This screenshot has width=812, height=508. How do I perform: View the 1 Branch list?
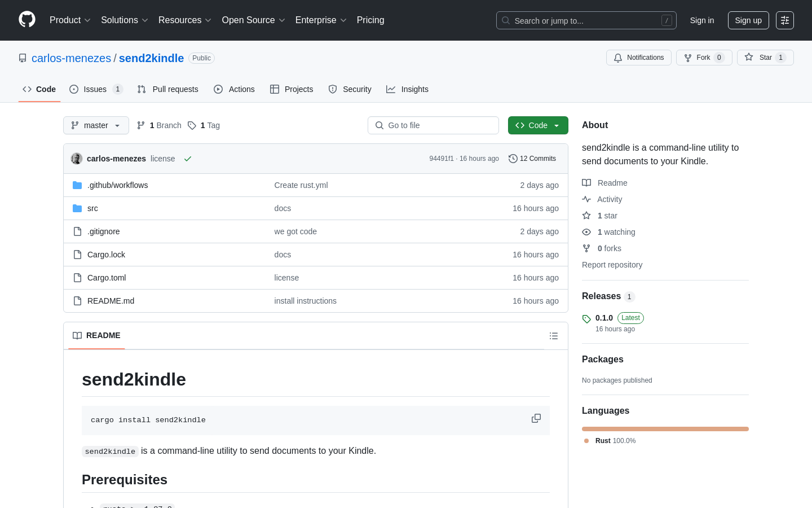159,125
